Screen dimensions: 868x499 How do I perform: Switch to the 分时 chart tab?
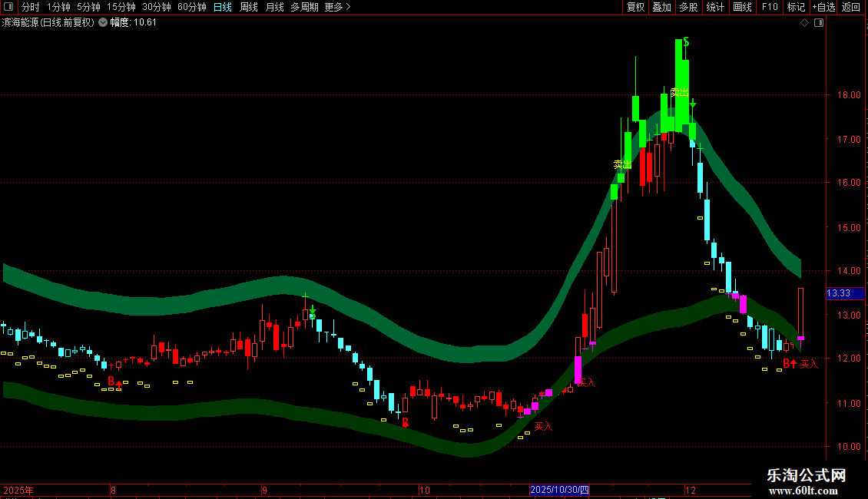coord(31,7)
